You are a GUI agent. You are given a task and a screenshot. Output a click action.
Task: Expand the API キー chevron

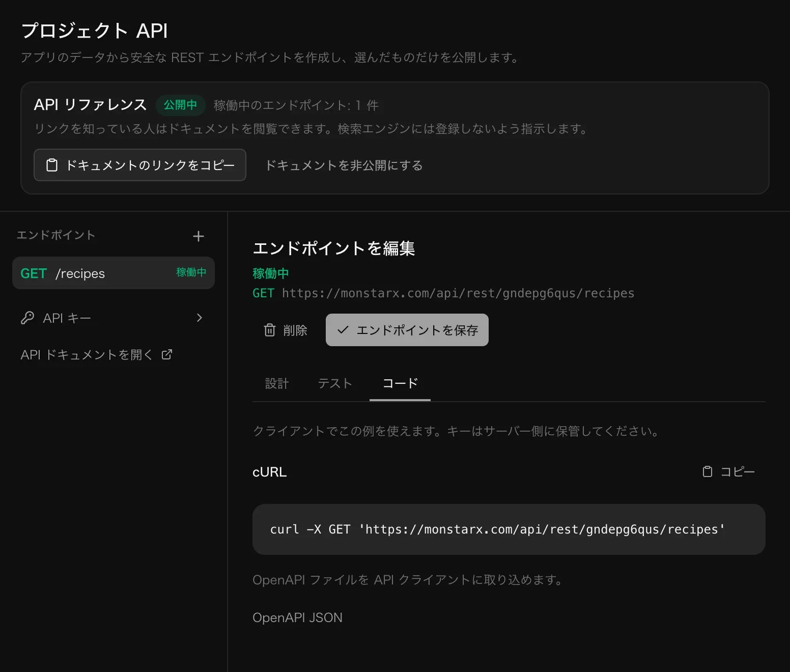(x=200, y=318)
